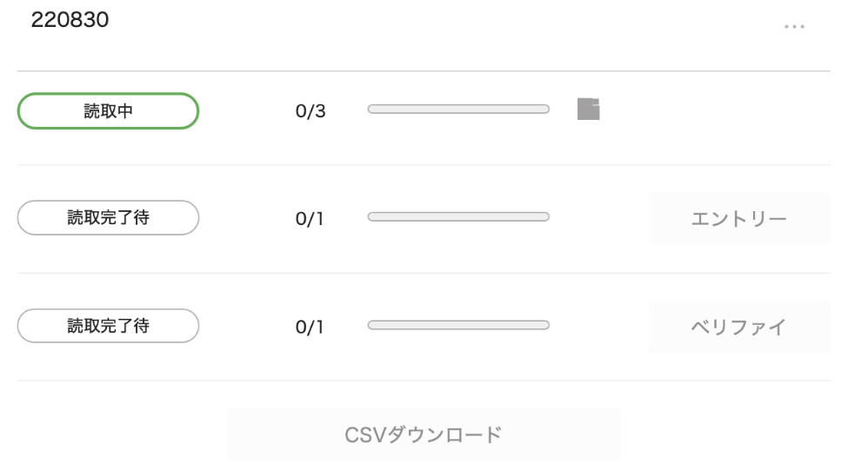Click right end of ベリファイ progress bar
Image resolution: width=868 pixels, height=471 pixels.
[546, 325]
